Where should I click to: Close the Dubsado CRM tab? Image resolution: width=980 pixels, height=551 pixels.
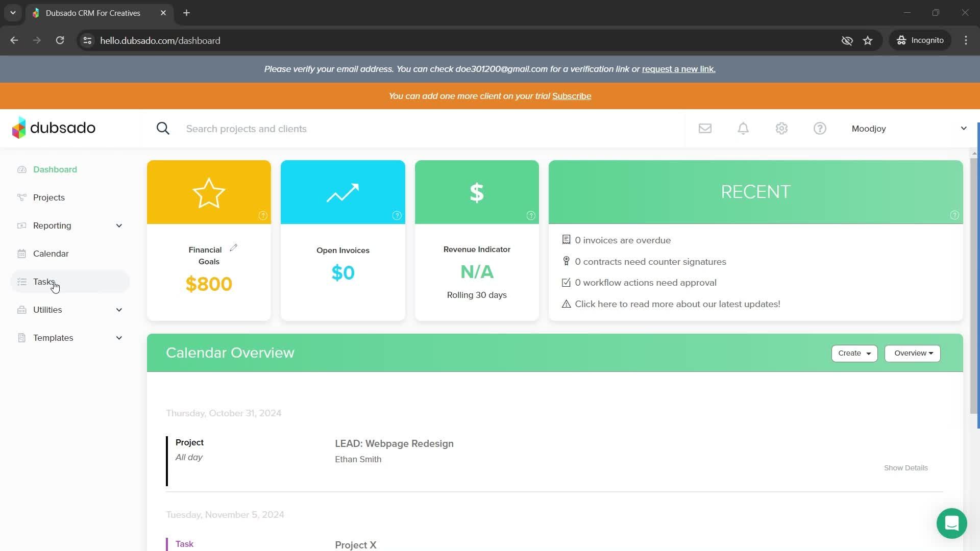[x=163, y=13]
